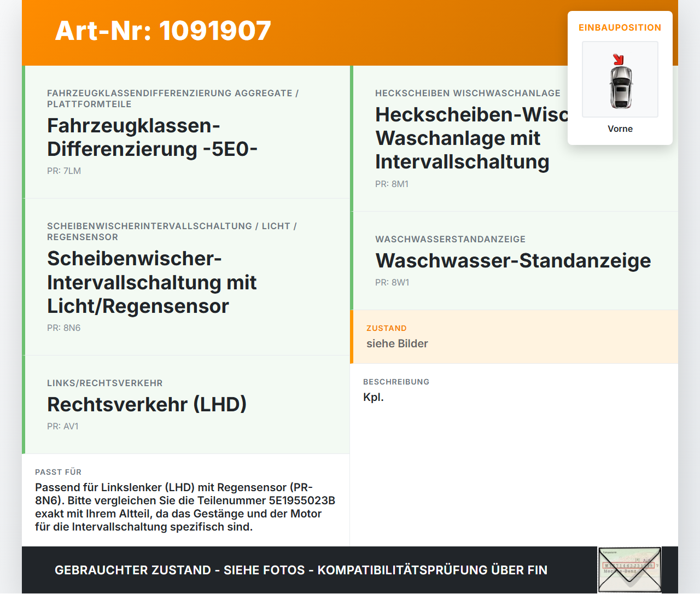700x594 pixels.
Task: Select the 'Waschwasser-Standanzeige' title
Action: (x=514, y=260)
